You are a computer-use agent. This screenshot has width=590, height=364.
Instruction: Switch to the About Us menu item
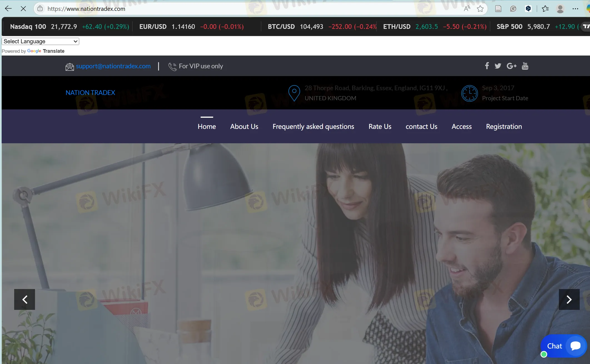click(244, 126)
